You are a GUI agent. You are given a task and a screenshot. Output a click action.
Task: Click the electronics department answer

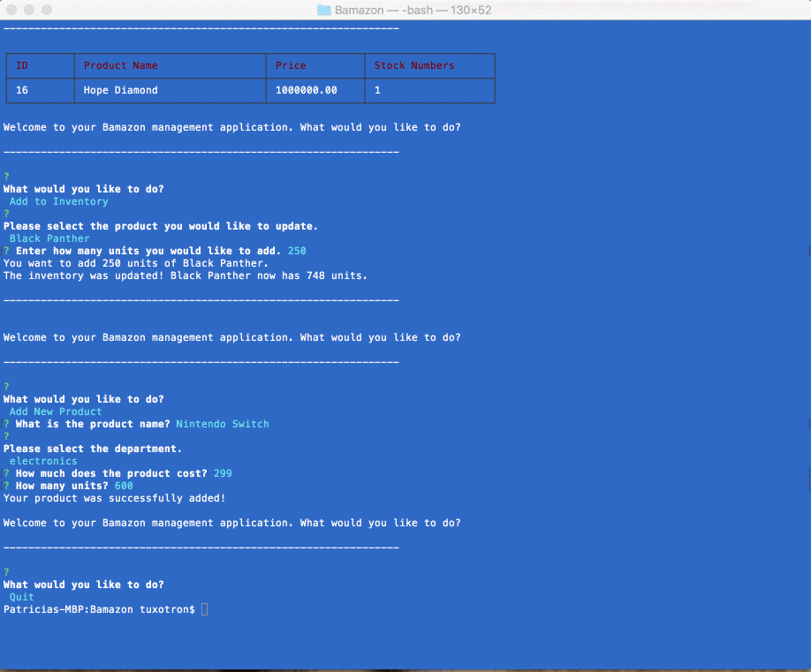tap(43, 461)
